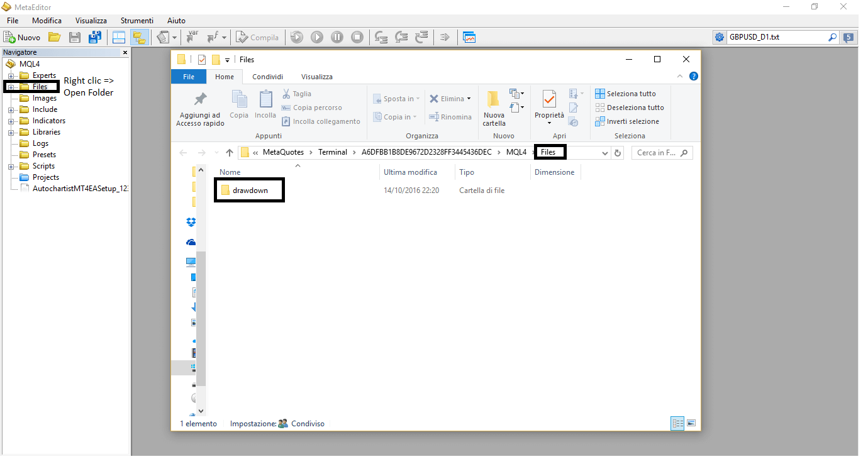Viewport: 868px width, 464px height.
Task: Click the Proprietà button in Explorer ribbon
Action: pyautogui.click(x=549, y=108)
